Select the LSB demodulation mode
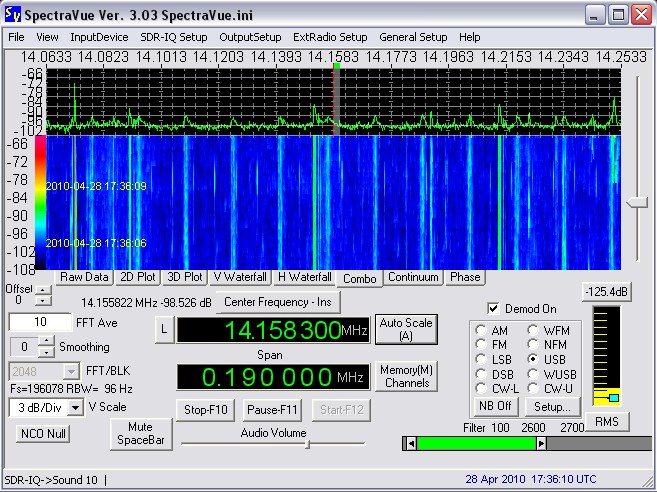The image size is (657, 492). (x=482, y=358)
